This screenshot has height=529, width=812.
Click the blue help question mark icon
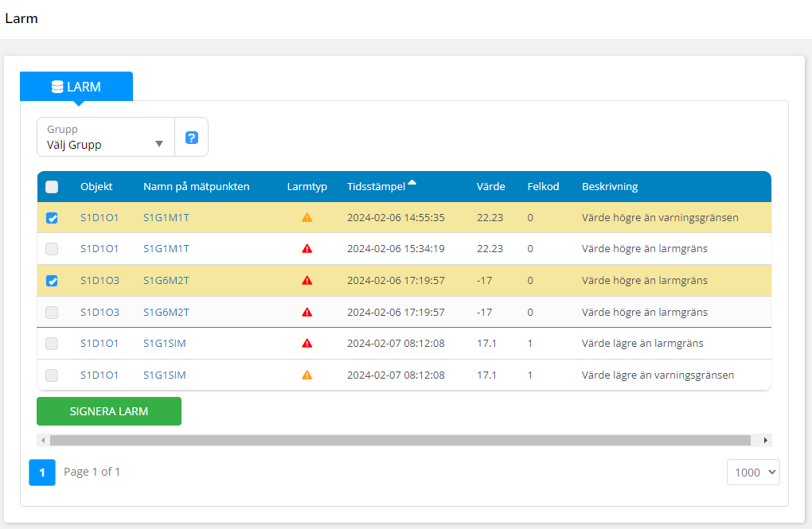point(191,138)
